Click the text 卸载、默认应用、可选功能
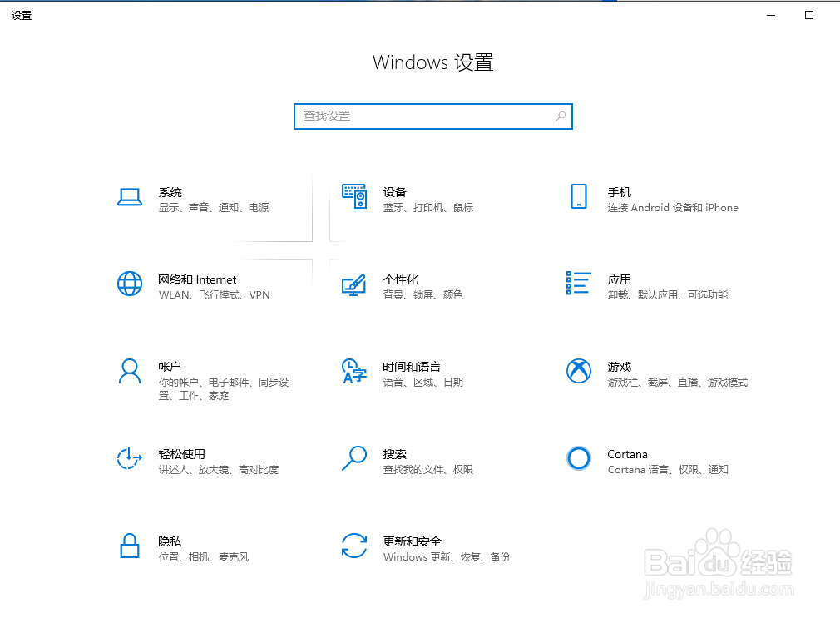 click(x=668, y=294)
